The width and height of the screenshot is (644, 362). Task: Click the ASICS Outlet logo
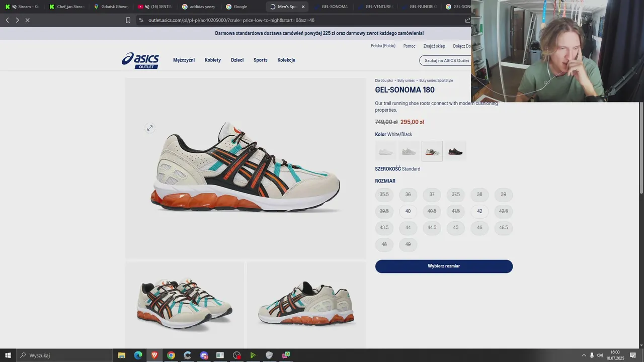tap(140, 60)
